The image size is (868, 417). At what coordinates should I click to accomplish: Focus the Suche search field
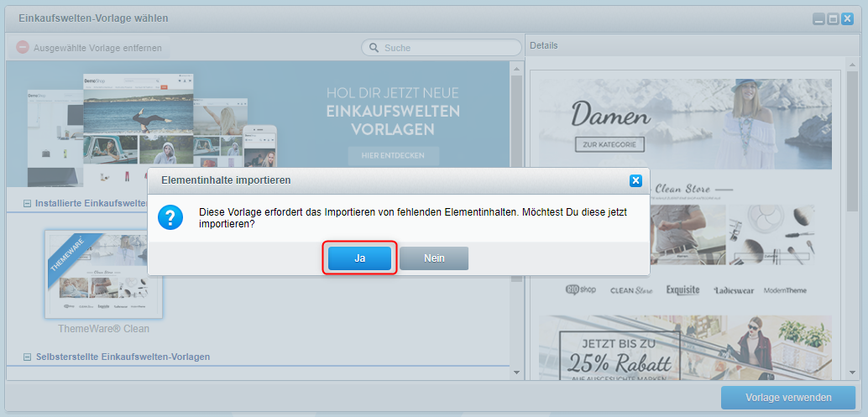[x=442, y=48]
